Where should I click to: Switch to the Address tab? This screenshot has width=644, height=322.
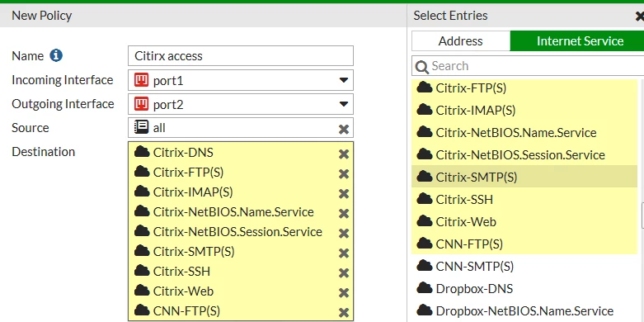tap(461, 41)
